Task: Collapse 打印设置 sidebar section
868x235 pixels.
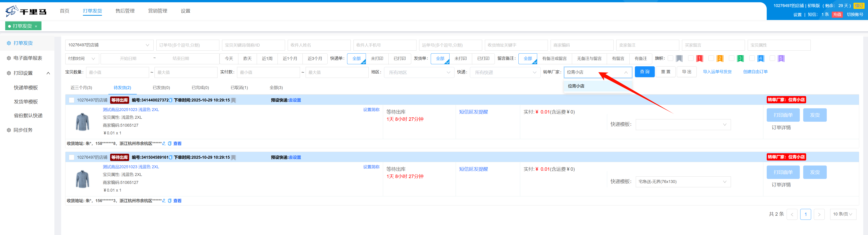Action: (x=48, y=73)
